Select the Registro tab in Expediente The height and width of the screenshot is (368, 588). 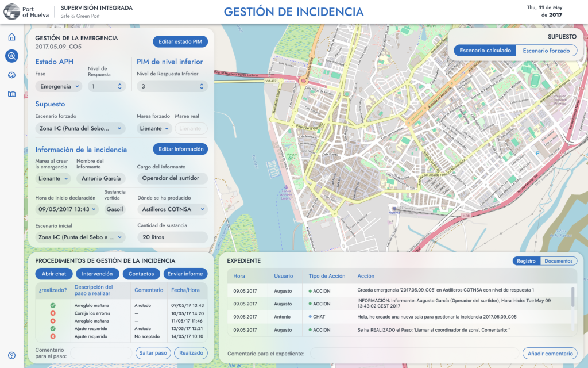click(x=526, y=261)
